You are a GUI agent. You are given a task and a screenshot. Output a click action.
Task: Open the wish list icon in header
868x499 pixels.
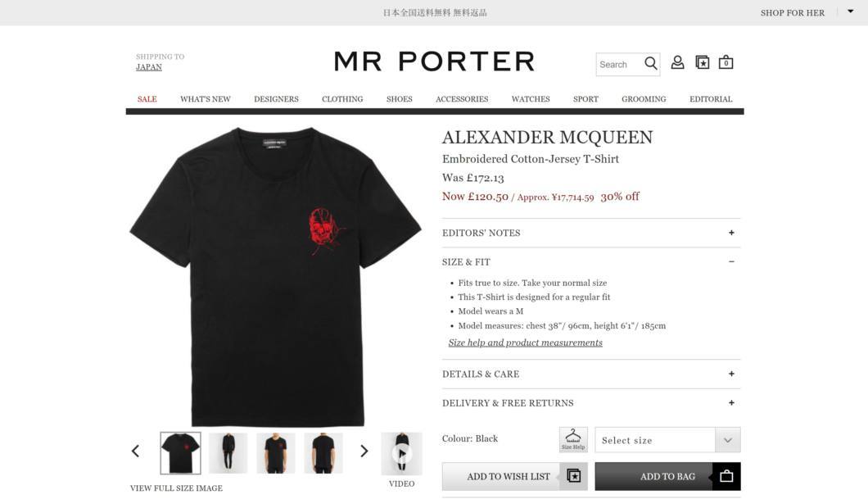702,62
